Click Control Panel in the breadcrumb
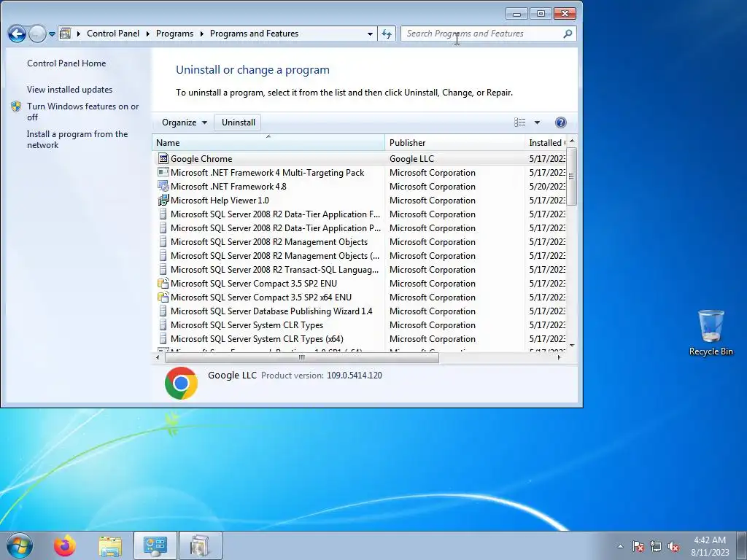The width and height of the screenshot is (747, 560). point(113,34)
